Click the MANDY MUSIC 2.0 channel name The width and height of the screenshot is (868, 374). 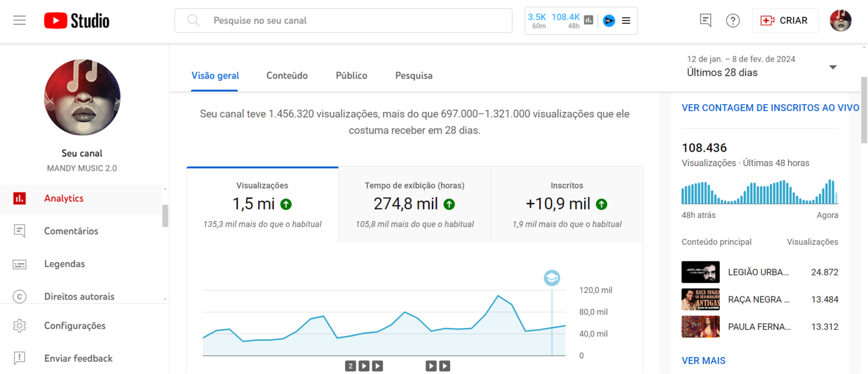pyautogui.click(x=82, y=168)
